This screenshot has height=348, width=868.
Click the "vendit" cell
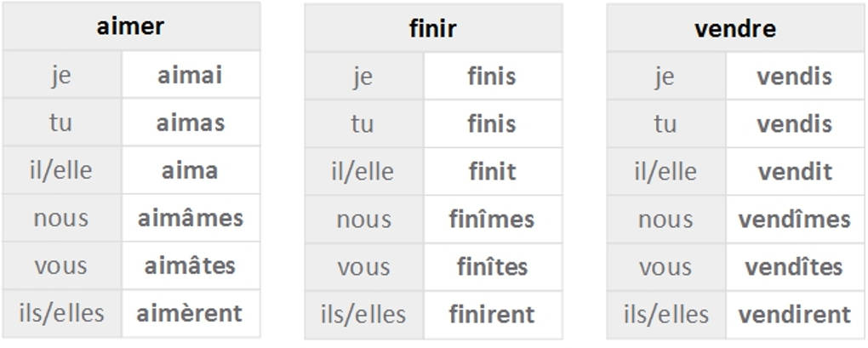(x=794, y=172)
